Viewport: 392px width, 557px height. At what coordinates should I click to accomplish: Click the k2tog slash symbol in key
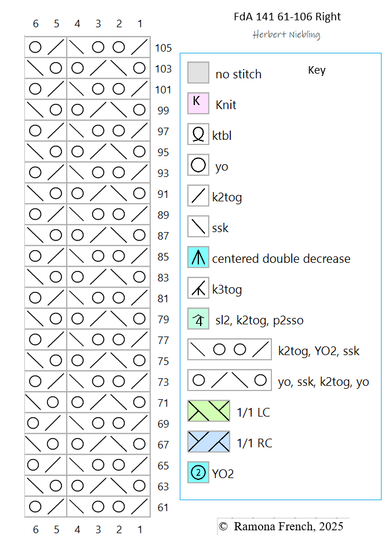(x=198, y=196)
